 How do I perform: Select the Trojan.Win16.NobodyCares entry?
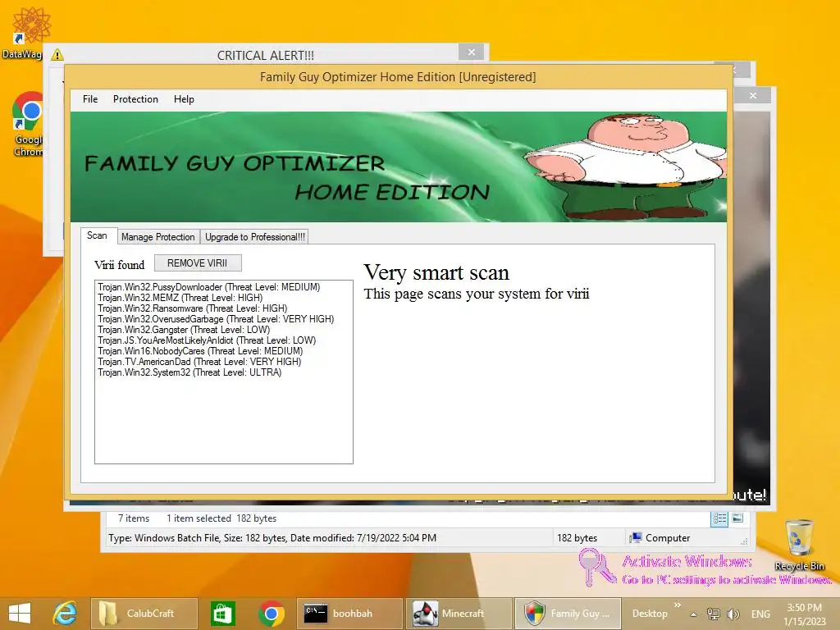[200, 351]
